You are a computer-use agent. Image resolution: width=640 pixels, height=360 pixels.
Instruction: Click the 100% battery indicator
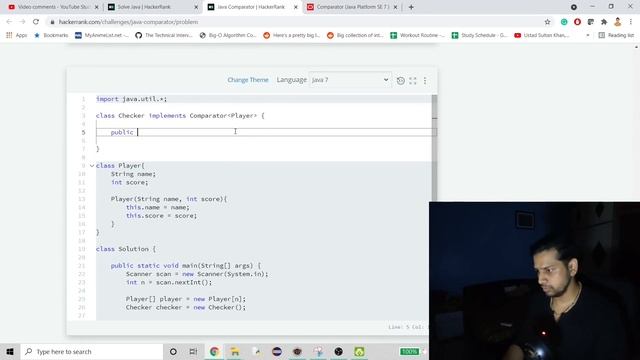(x=409, y=351)
